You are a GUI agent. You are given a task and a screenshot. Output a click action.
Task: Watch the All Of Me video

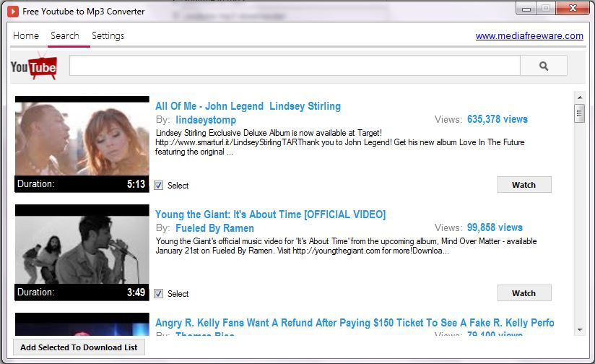click(524, 185)
